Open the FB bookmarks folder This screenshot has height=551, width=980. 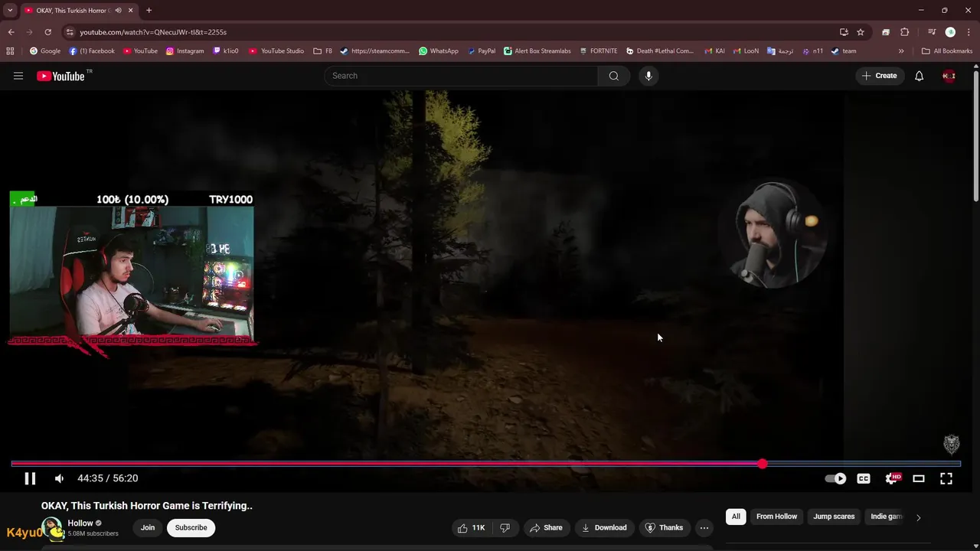322,51
